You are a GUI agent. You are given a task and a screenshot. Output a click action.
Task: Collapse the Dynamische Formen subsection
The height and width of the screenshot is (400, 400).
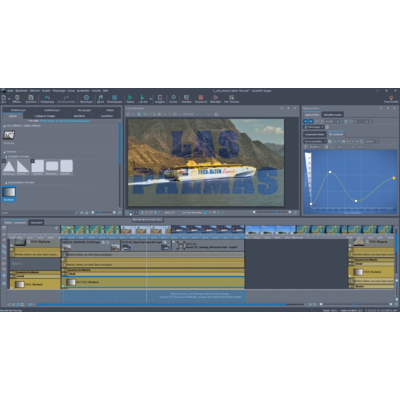pos(6,183)
